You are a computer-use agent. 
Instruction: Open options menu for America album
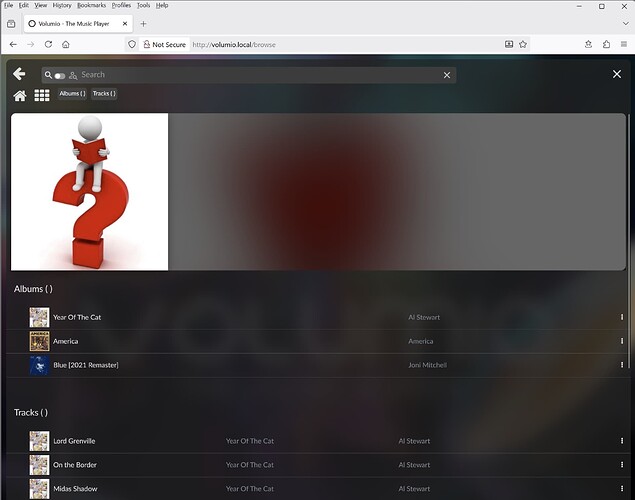621,341
